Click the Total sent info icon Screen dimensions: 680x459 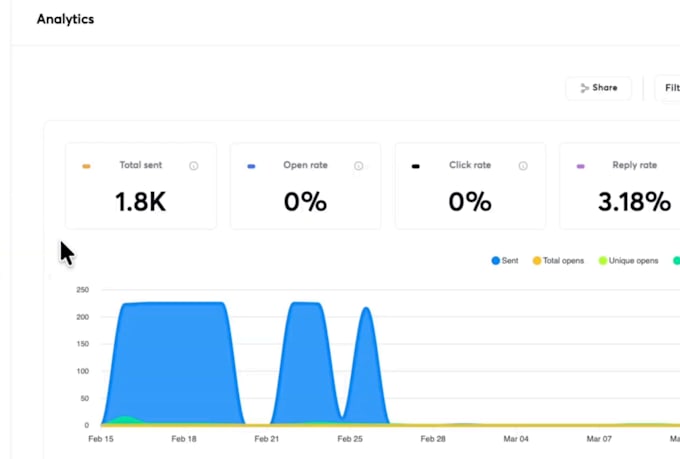coord(193,166)
